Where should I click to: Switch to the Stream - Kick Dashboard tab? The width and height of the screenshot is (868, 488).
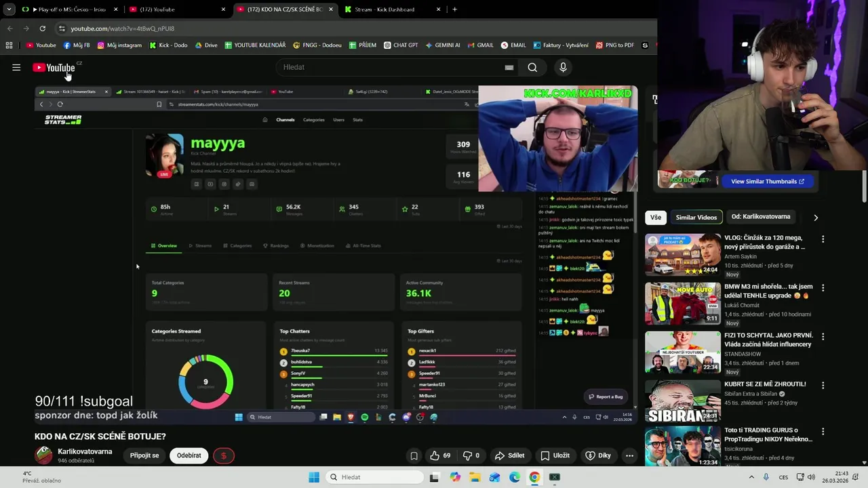(392, 9)
